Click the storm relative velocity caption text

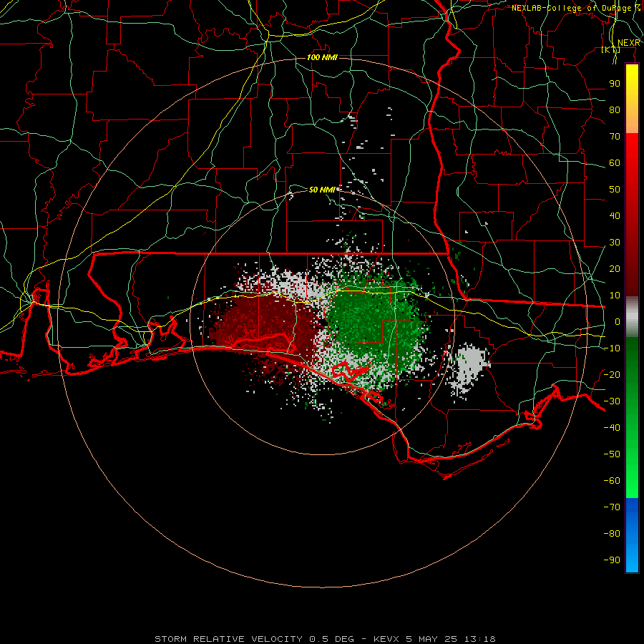pos(325,639)
